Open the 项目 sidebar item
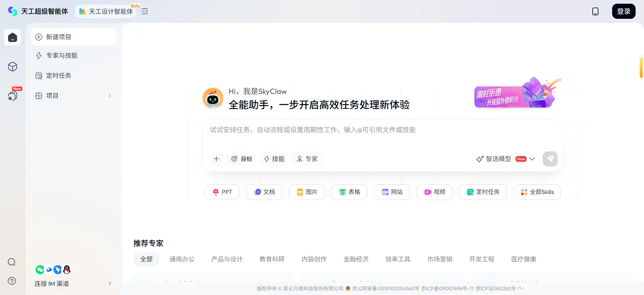 click(73, 96)
